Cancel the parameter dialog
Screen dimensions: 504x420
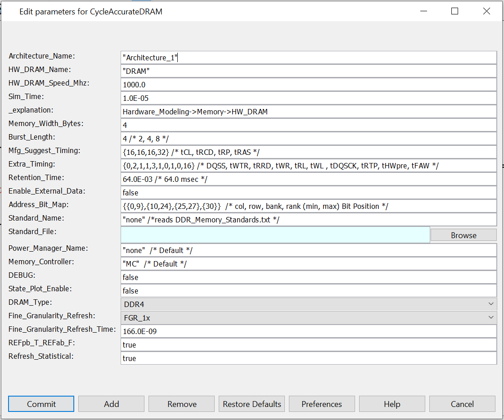coord(462,404)
